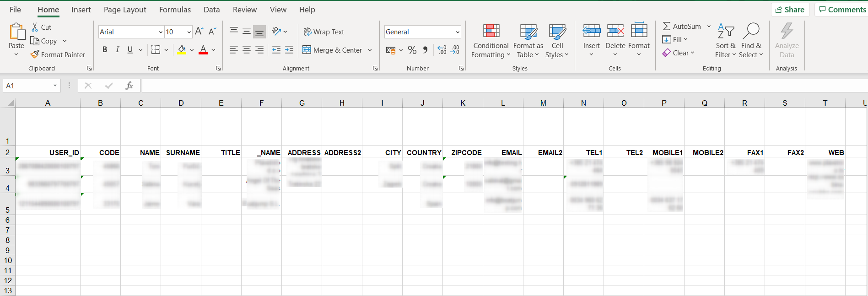The width and height of the screenshot is (868, 296).
Task: Click into the formula bar input
Action: coord(504,86)
